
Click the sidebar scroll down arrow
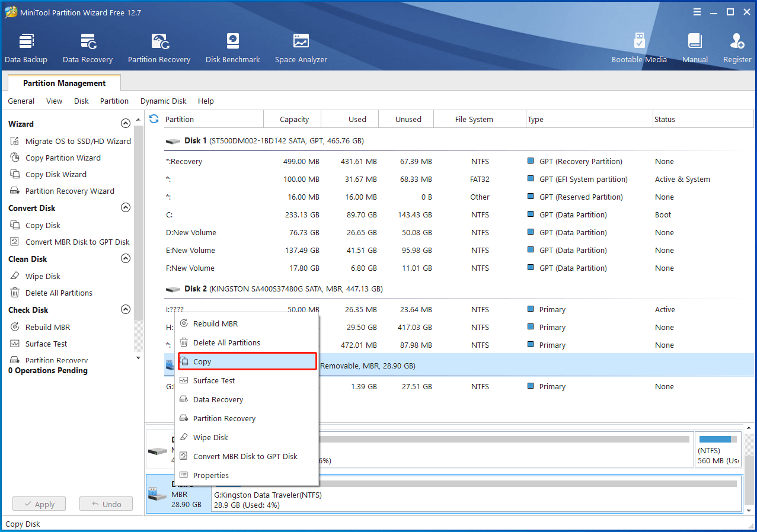[x=138, y=358]
